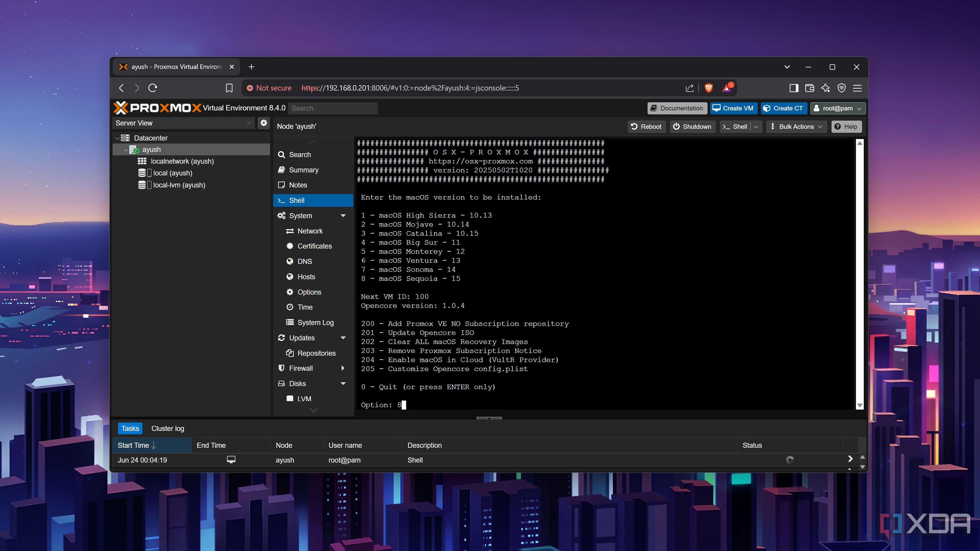This screenshot has height=551, width=980.
Task: Click the Brave Shields lion icon
Action: click(708, 88)
